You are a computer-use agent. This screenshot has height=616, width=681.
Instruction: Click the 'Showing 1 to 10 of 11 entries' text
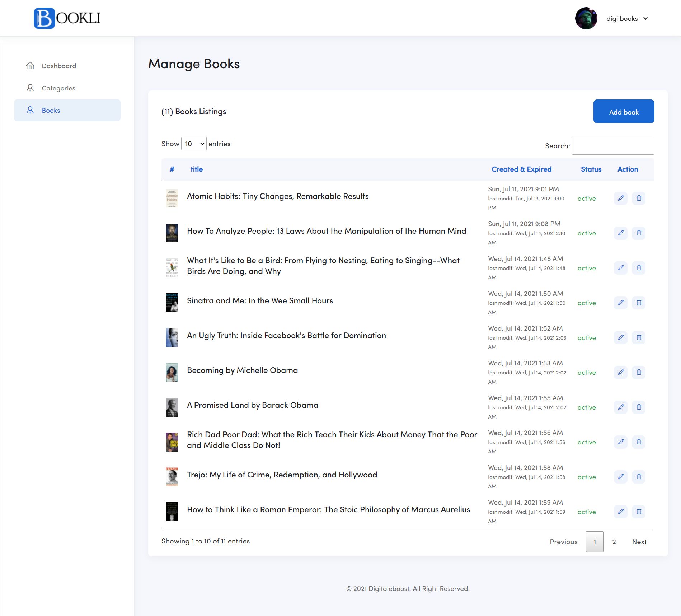(x=206, y=541)
